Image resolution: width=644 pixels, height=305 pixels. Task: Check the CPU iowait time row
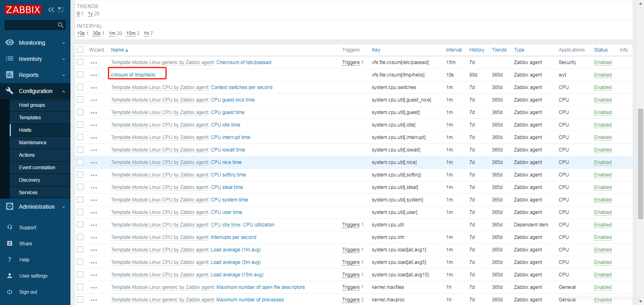pyautogui.click(x=80, y=149)
